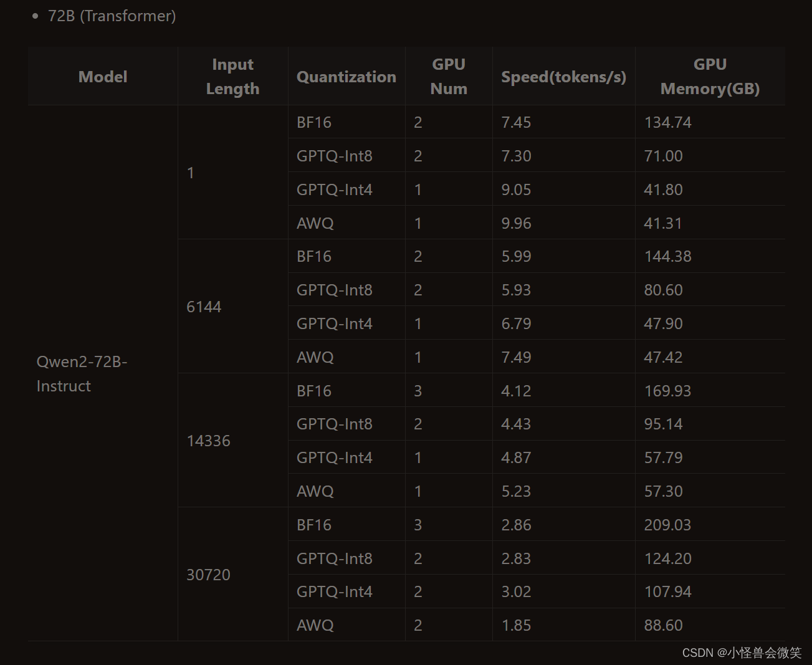Click the memory value 57.30
The width and height of the screenshot is (812, 665).
pos(663,491)
